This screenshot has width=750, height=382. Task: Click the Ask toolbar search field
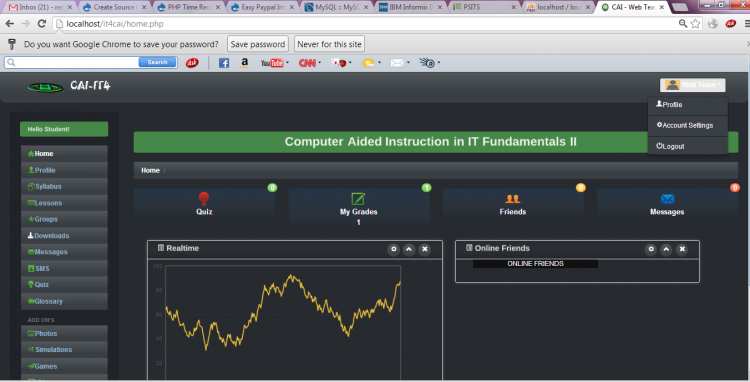click(x=72, y=62)
